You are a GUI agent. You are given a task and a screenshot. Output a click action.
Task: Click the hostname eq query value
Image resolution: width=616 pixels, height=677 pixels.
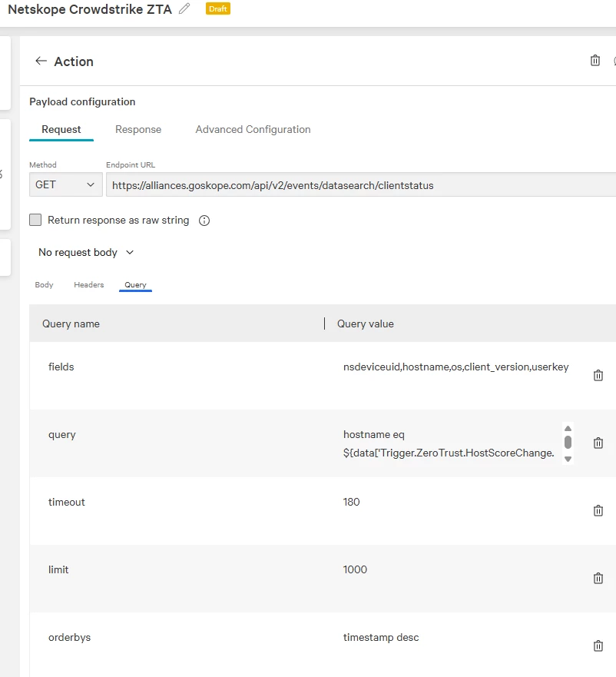pos(449,443)
